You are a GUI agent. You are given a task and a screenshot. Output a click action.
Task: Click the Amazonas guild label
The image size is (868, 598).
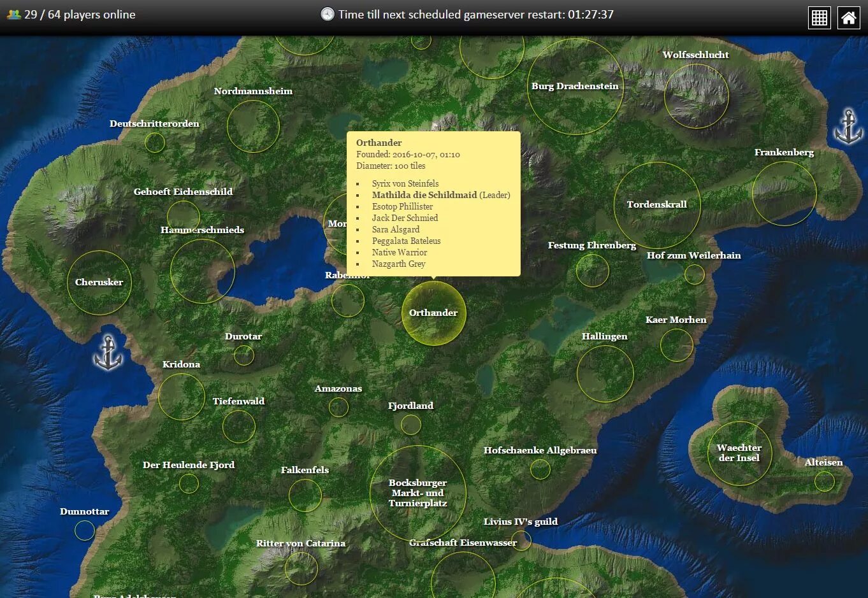(x=338, y=388)
